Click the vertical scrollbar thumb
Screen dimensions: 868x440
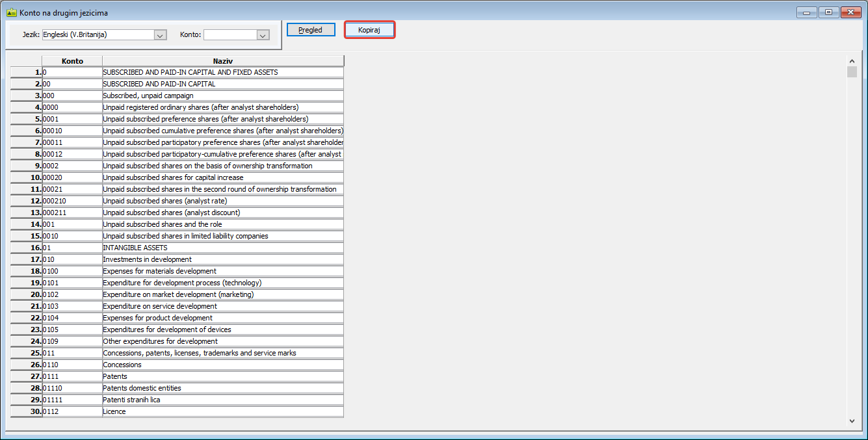click(852, 71)
